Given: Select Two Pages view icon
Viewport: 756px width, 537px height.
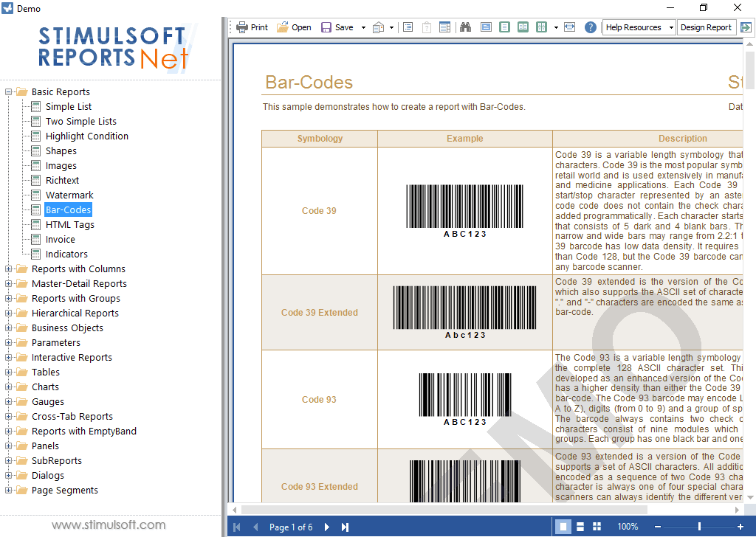Looking at the screenshot, I should click(x=523, y=27).
